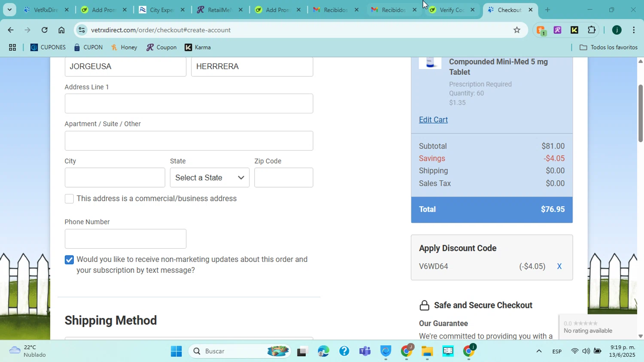
Task: Click the Address Line 1 field
Action: pyautogui.click(x=189, y=103)
